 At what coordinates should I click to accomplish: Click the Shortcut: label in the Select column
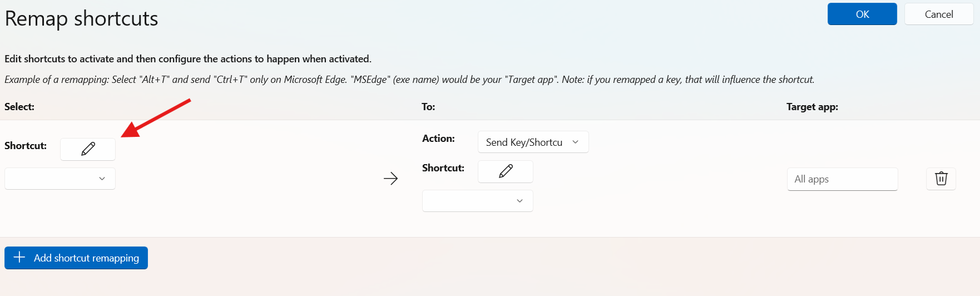coord(26,146)
